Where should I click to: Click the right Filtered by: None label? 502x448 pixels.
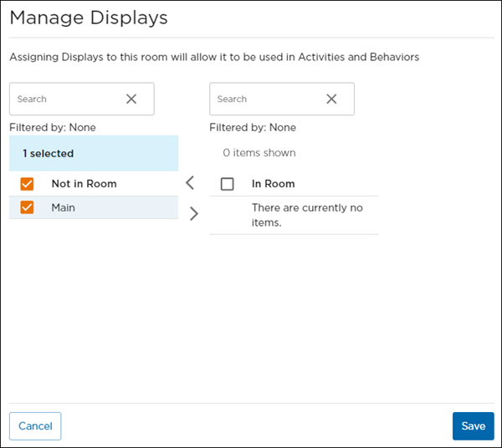point(253,128)
